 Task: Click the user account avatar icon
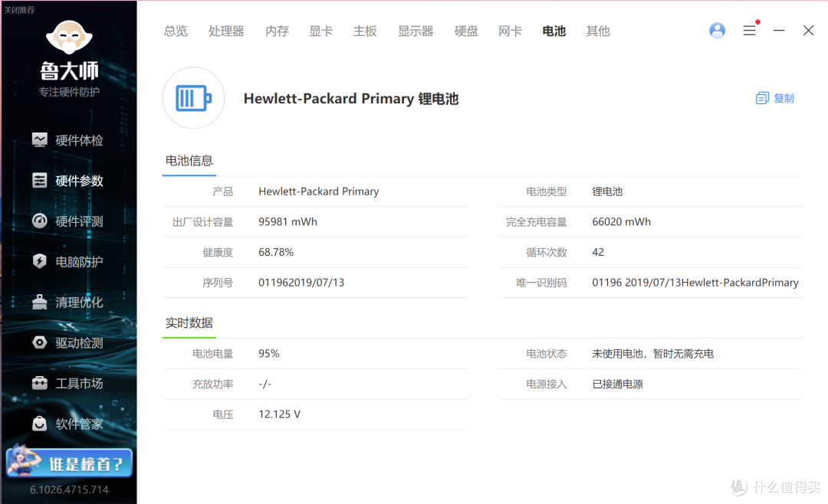pyautogui.click(x=717, y=31)
